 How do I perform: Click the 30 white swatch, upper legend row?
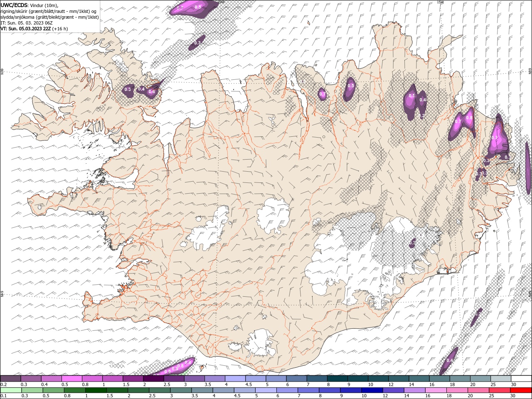pos(521,379)
